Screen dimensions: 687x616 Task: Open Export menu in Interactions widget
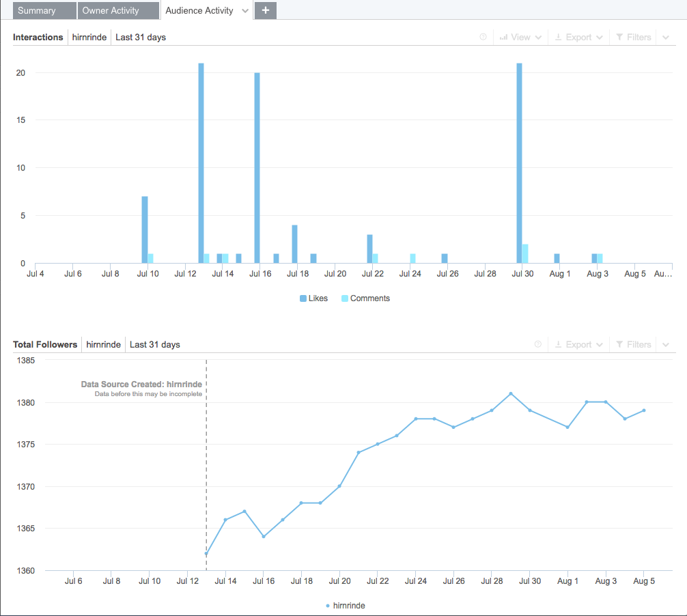[579, 38]
